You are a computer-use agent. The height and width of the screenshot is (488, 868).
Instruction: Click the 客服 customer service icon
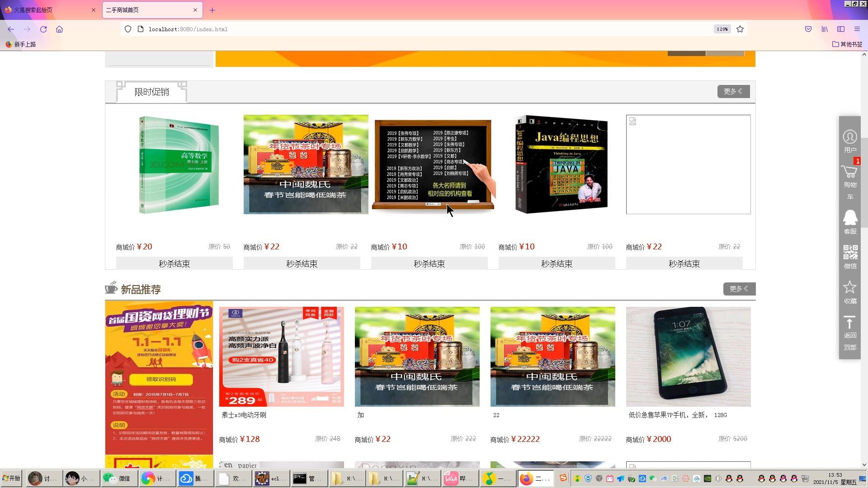tap(850, 222)
